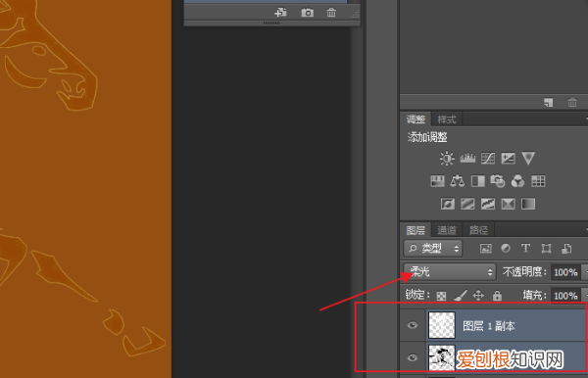Add an Exposure adjustment layer
The height and width of the screenshot is (378, 588).
[x=508, y=159]
